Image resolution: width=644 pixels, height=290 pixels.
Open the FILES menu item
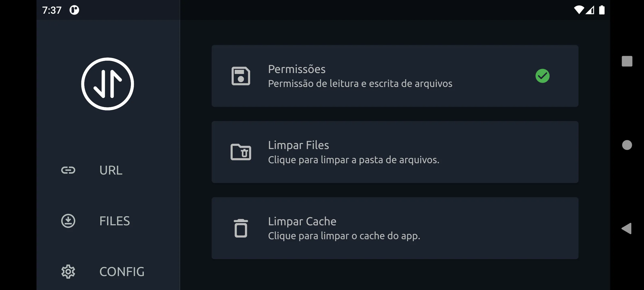115,221
